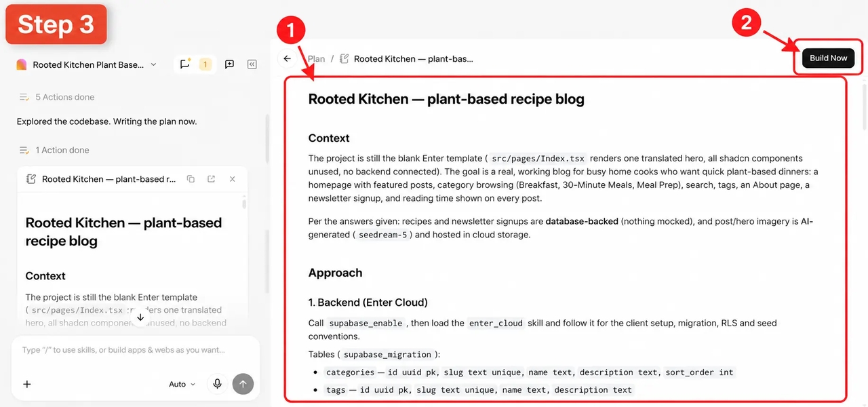Image resolution: width=868 pixels, height=407 pixels.
Task: Open the Auto mode dropdown
Action: click(182, 384)
